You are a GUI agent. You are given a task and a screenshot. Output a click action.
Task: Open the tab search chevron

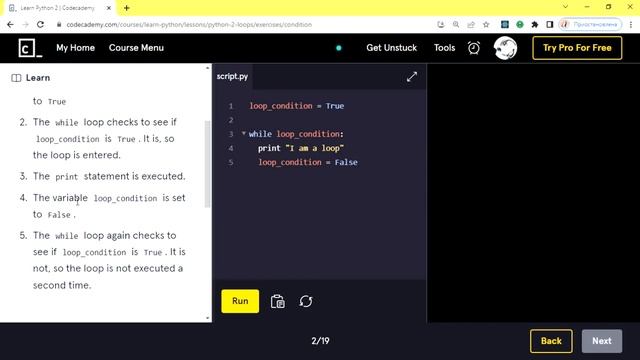tap(565, 7)
